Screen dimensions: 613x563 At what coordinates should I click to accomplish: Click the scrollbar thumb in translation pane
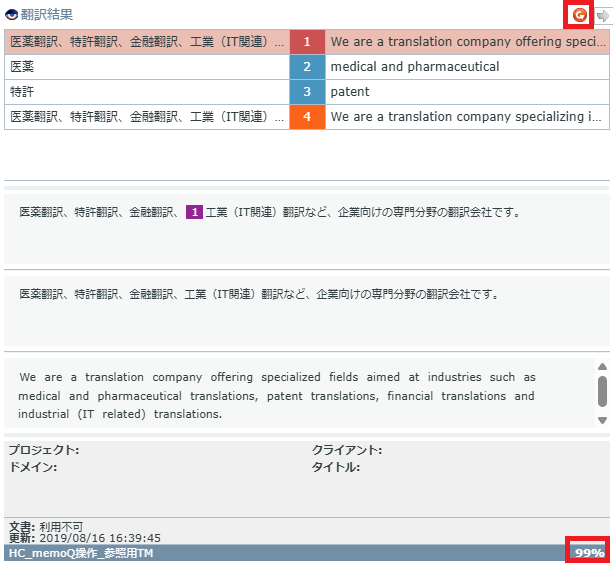coord(602,391)
